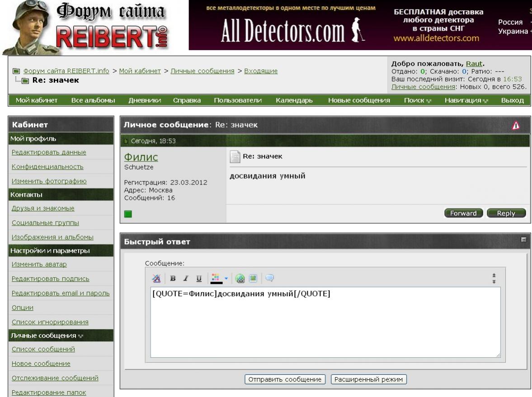The height and width of the screenshot is (397, 532).
Task: Click the Личные сообщения breadcrumb link
Action: 202,71
